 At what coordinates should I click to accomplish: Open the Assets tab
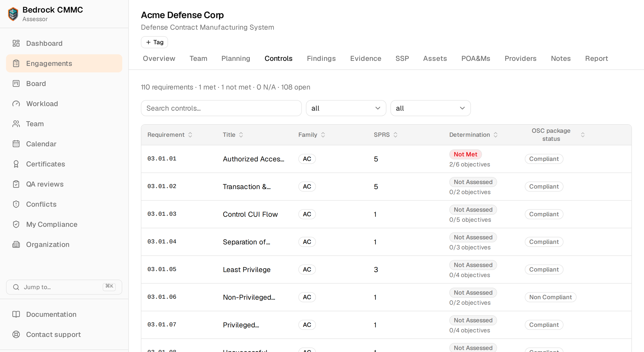pyautogui.click(x=435, y=58)
